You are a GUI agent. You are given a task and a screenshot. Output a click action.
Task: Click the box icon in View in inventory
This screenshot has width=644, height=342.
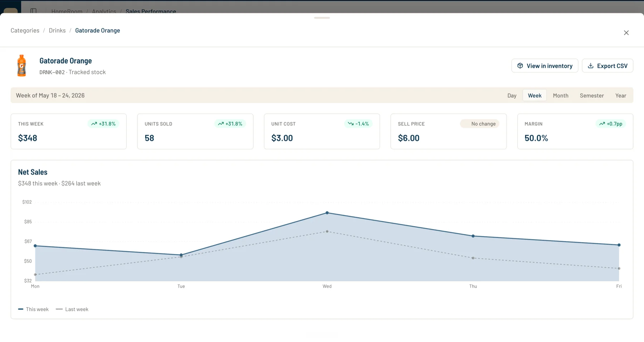520,66
